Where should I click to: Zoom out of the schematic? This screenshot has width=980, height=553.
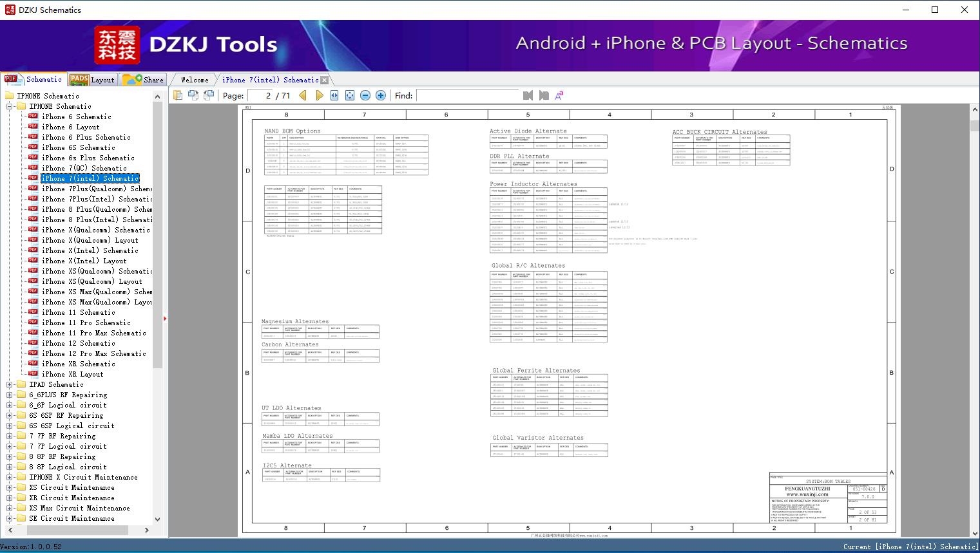point(365,95)
